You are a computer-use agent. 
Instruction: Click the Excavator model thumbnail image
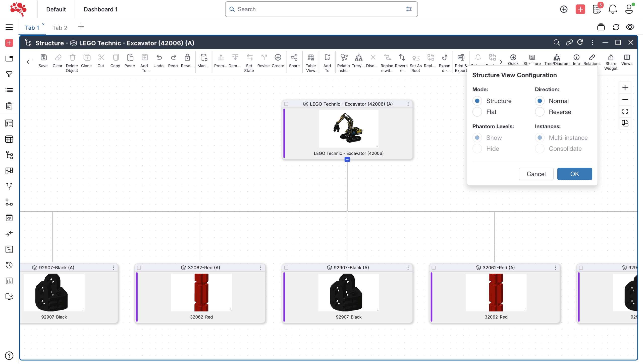(349, 129)
